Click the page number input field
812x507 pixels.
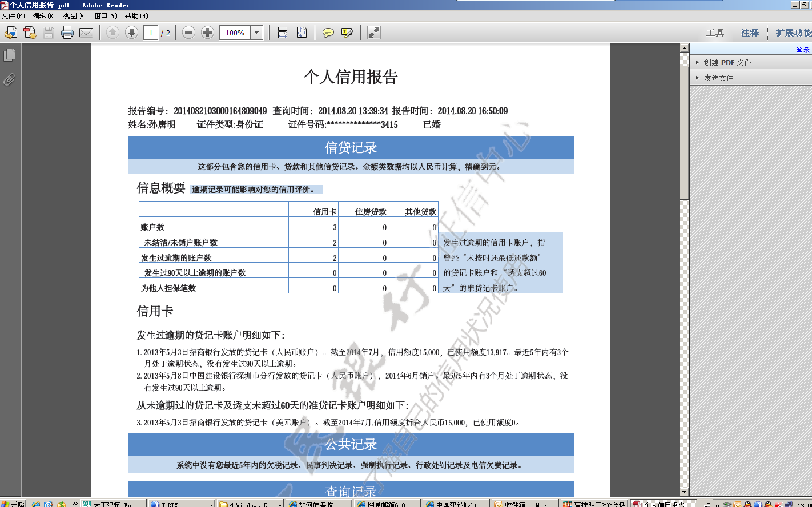tap(151, 33)
